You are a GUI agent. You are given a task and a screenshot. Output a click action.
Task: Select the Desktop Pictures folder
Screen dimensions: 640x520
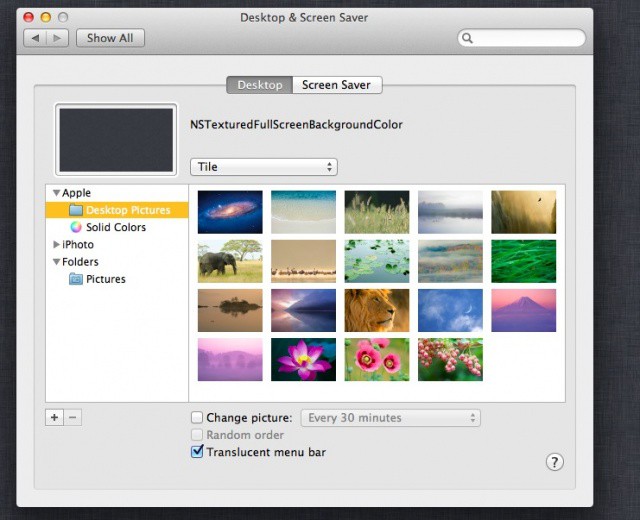tap(126, 210)
